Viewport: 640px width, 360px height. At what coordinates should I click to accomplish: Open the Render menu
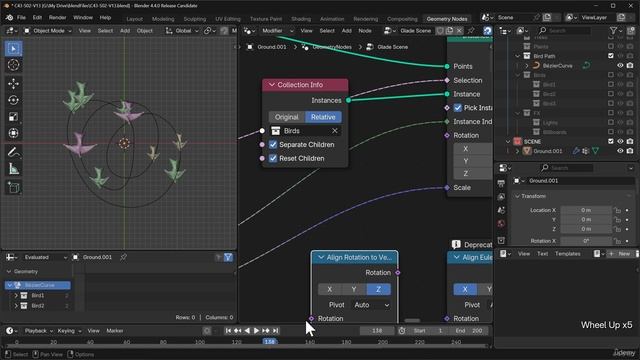57,18
